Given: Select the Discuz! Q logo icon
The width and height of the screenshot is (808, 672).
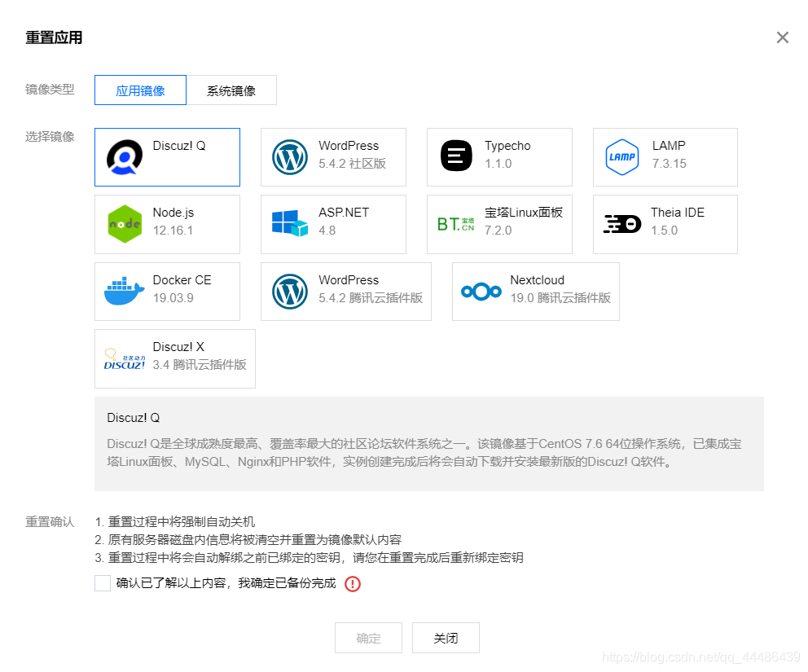Looking at the screenshot, I should tap(125, 157).
